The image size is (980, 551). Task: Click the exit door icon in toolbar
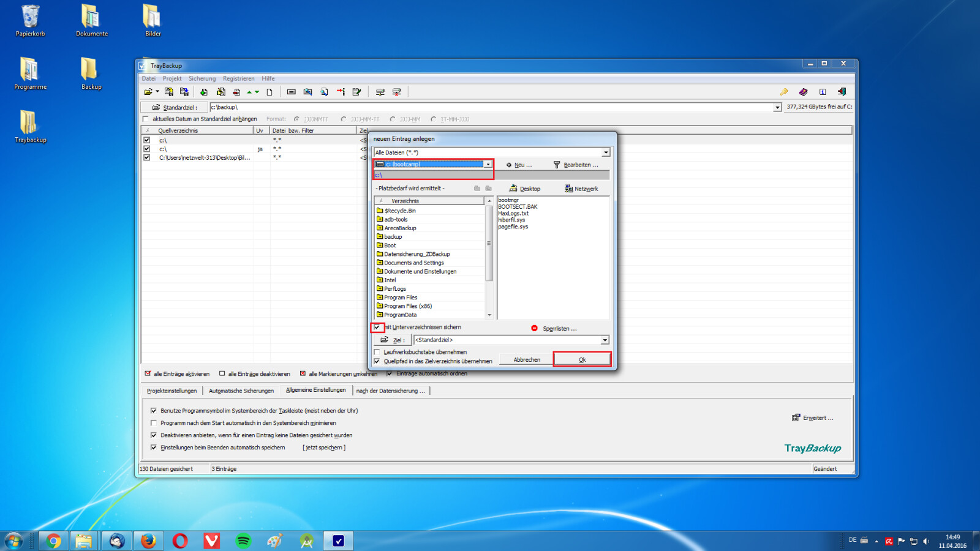pyautogui.click(x=842, y=92)
